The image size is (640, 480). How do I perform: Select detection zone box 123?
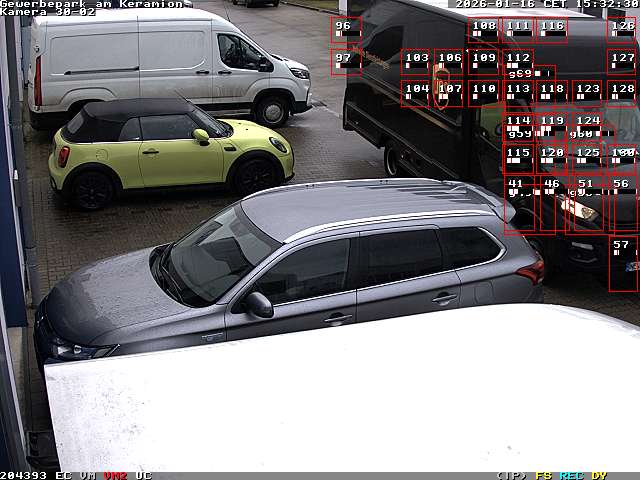pyautogui.click(x=587, y=93)
